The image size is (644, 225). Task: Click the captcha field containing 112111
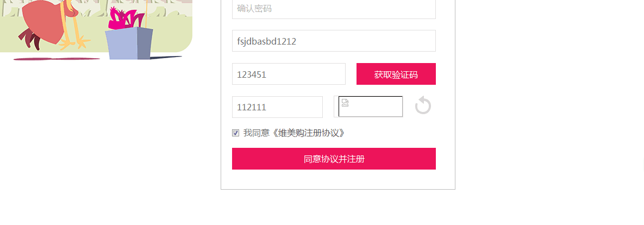277,107
